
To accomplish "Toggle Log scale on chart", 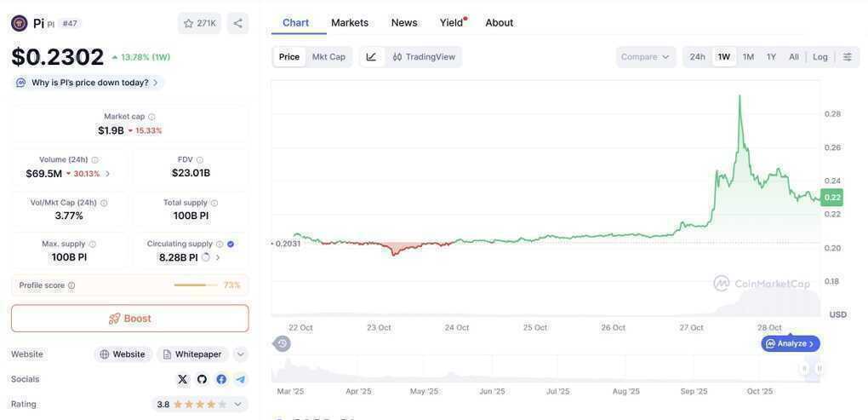I will point(820,57).
